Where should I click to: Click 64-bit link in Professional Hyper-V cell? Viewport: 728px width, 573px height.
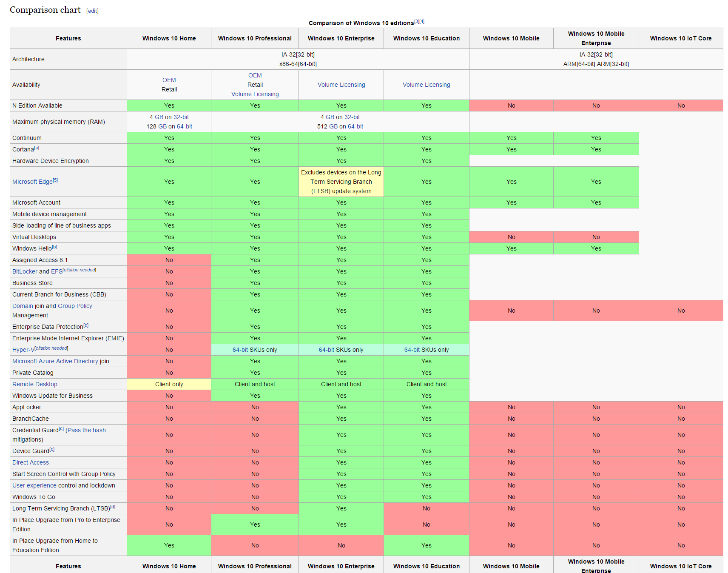pos(240,350)
